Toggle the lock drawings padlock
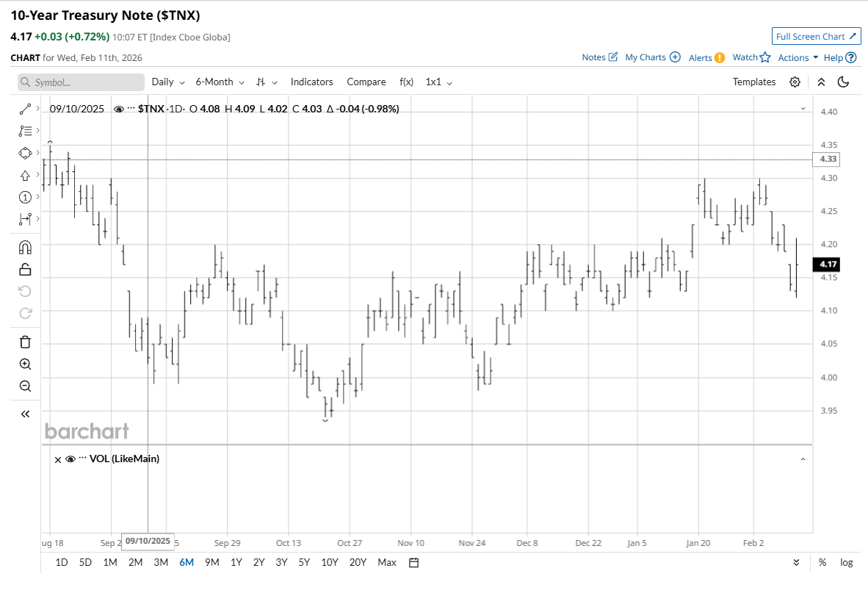Image resolution: width=868 pixels, height=593 pixels. (25, 269)
